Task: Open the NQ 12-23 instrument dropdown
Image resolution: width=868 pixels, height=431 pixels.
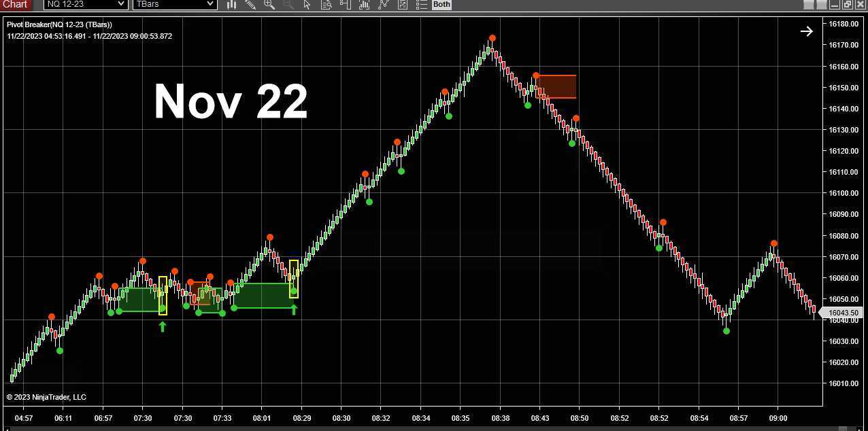Action: (84, 5)
